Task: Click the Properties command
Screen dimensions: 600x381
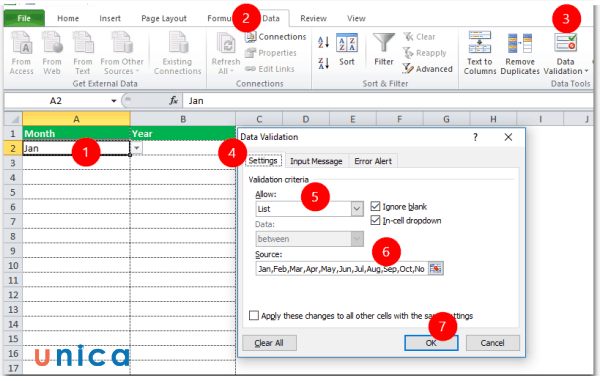Action: pos(271,53)
